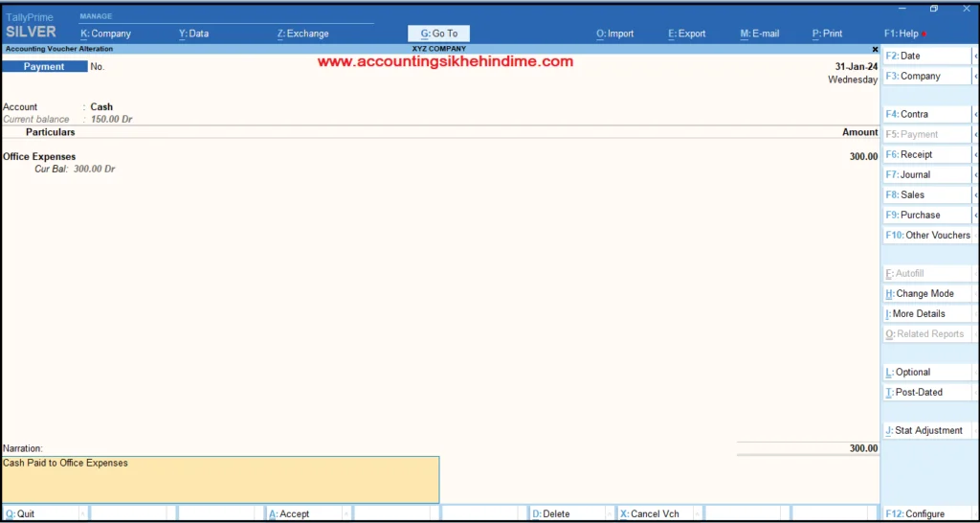Open the P: Print menu
The image size is (980, 523).
[x=827, y=34]
